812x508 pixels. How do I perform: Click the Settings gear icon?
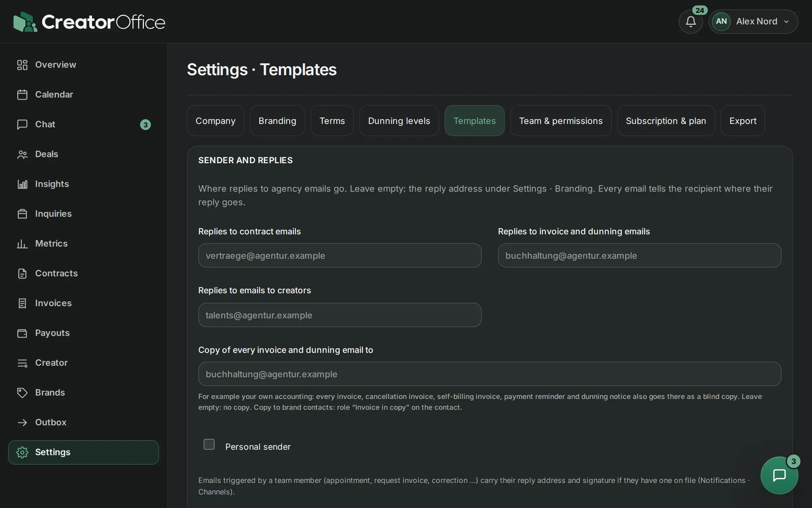pos(22,452)
